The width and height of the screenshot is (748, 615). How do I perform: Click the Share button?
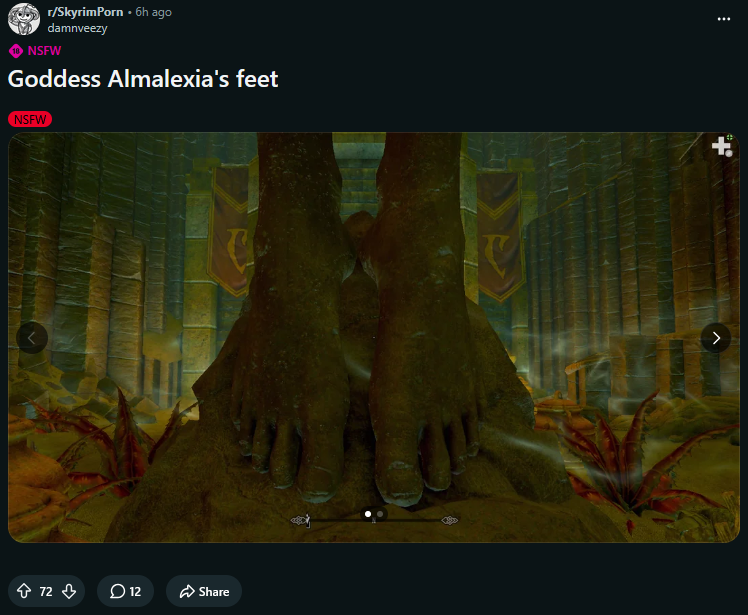(204, 591)
